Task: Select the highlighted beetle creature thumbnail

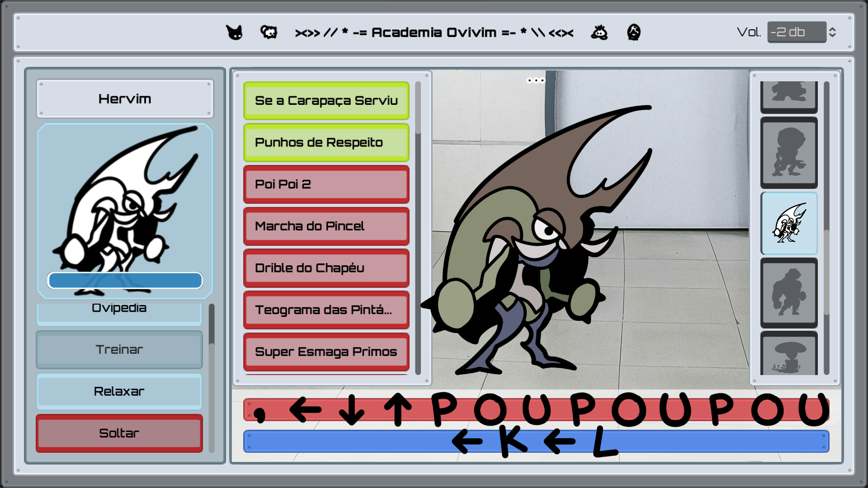Action: pos(789,223)
